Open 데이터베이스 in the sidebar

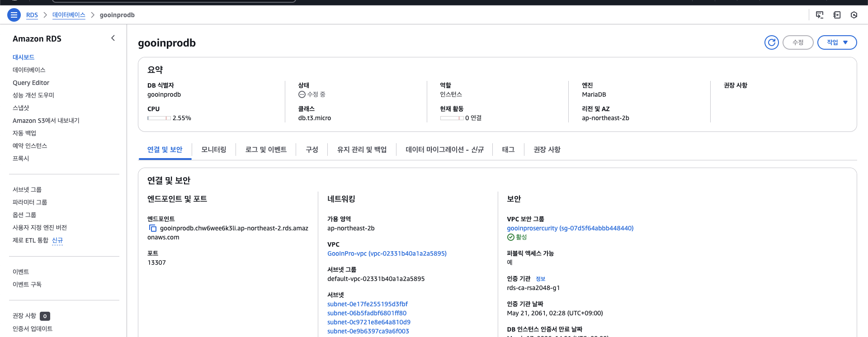(x=29, y=70)
